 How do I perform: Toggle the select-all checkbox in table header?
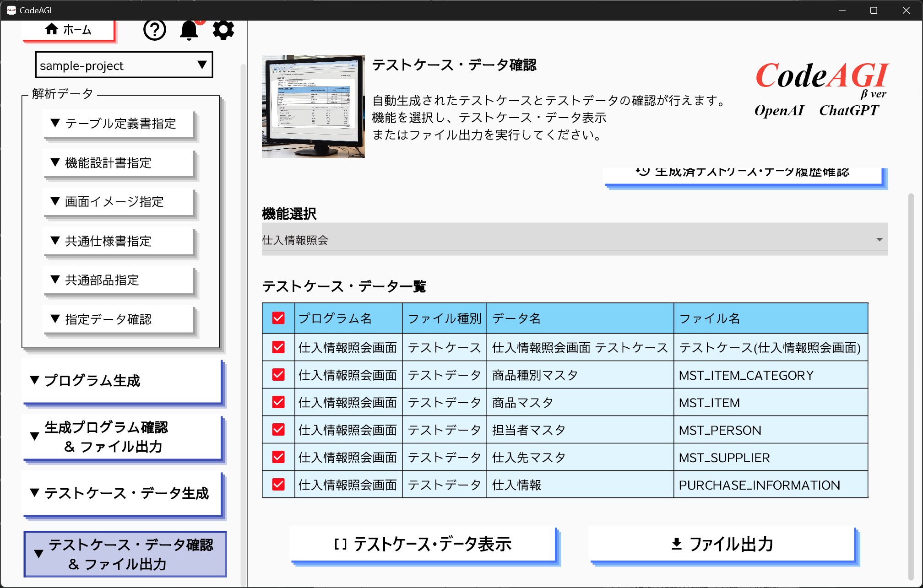278,318
